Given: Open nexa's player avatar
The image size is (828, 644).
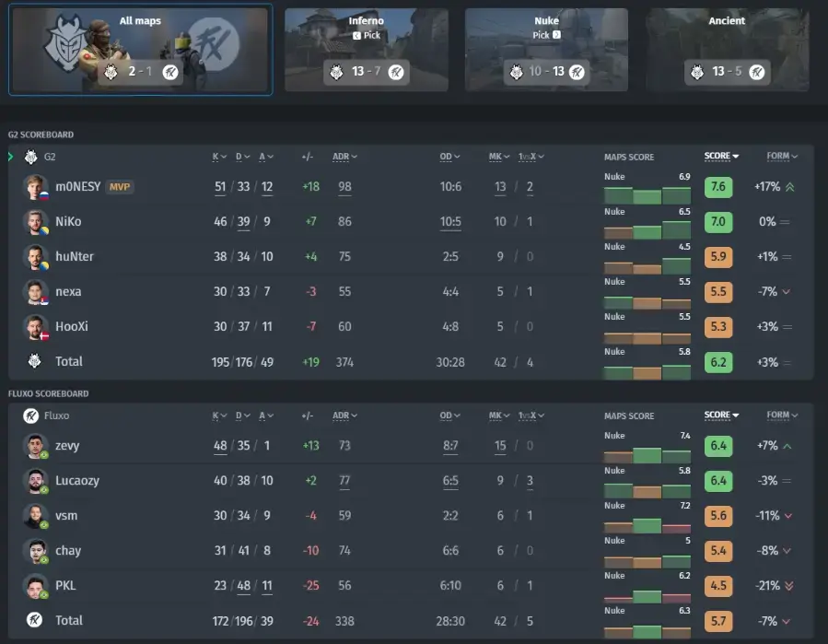Looking at the screenshot, I should (35, 292).
